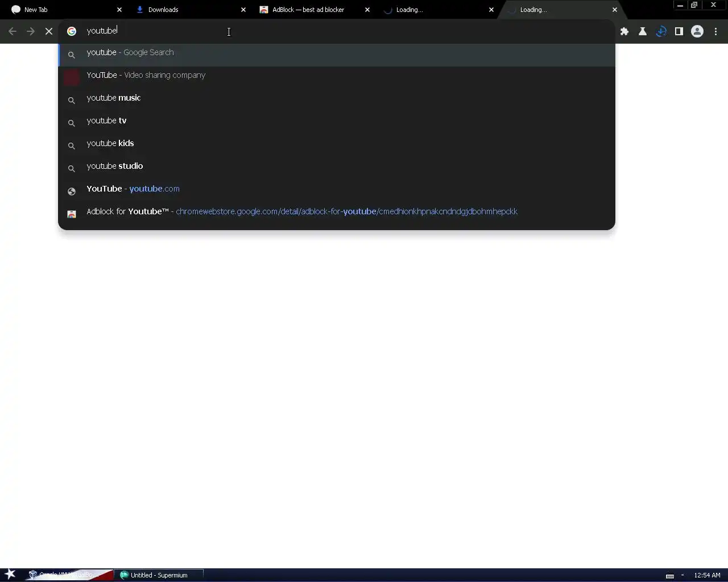Open the three-dot browser menu
Screen dimensions: 728x582
click(715, 31)
